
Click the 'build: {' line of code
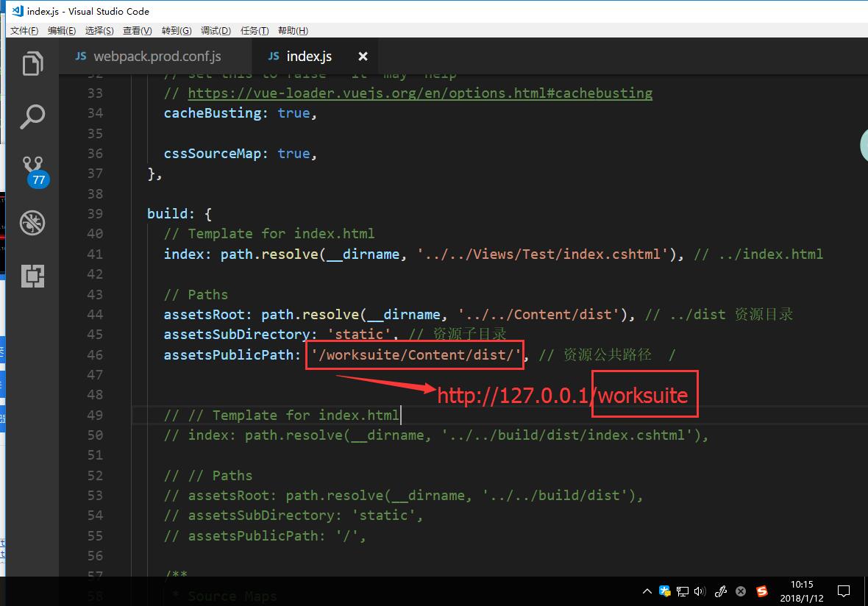[179, 213]
